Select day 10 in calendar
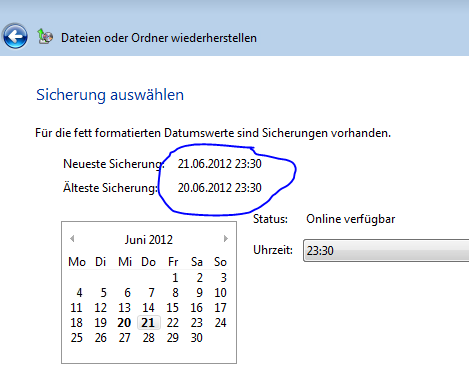This screenshot has width=469, height=374. click(x=220, y=293)
